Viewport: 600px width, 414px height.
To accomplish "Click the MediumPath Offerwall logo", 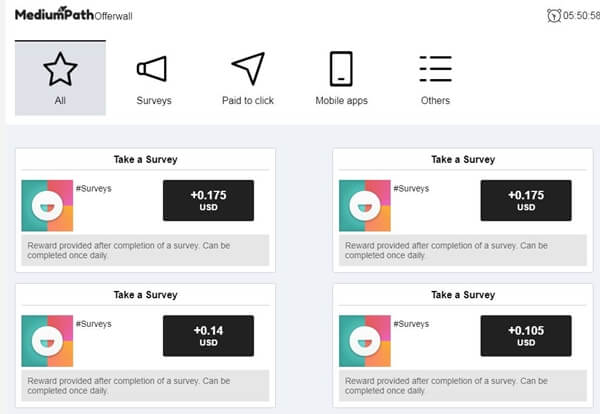I will (x=73, y=15).
